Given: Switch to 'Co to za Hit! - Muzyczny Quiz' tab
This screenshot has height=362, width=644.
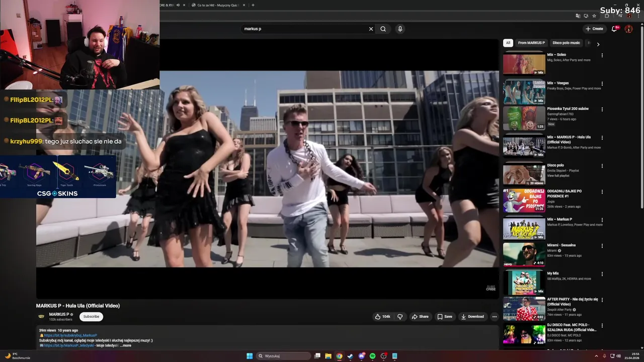Looking at the screenshot, I should (x=218, y=5).
